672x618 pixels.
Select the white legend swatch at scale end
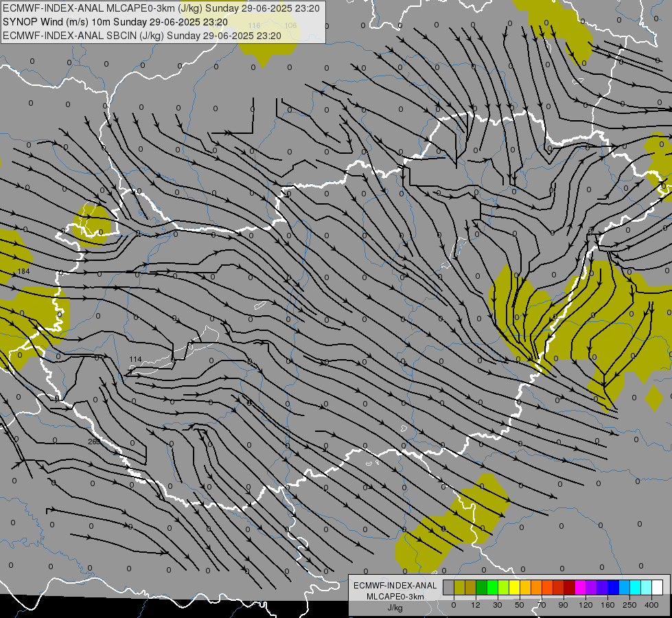point(657,587)
